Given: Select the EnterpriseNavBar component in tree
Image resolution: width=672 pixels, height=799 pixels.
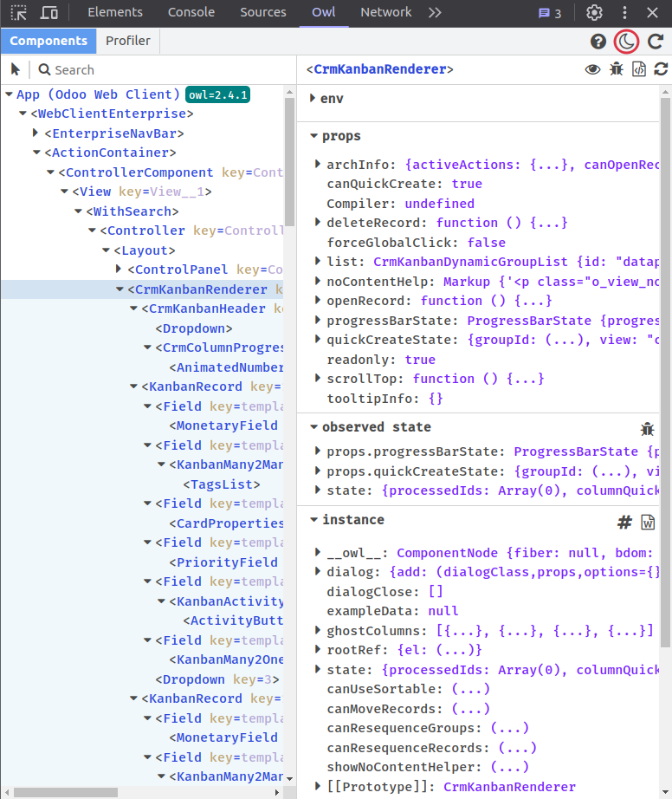Looking at the screenshot, I should 114,133.
